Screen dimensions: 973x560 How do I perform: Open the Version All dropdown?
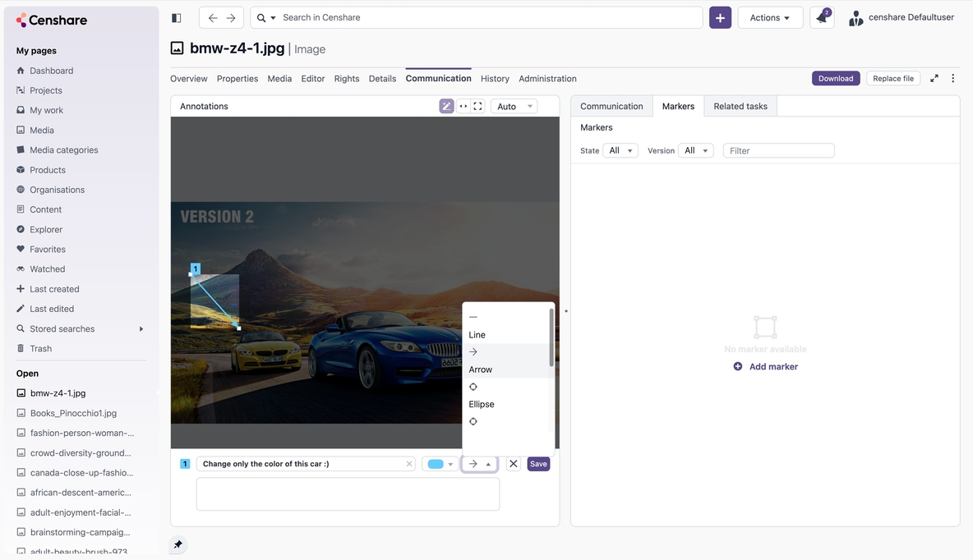pos(695,151)
